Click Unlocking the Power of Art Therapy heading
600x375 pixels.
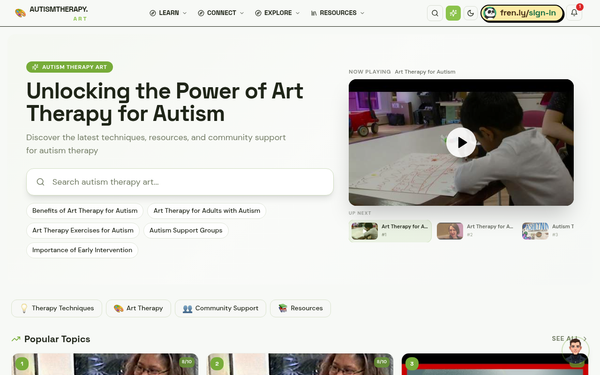(x=165, y=102)
